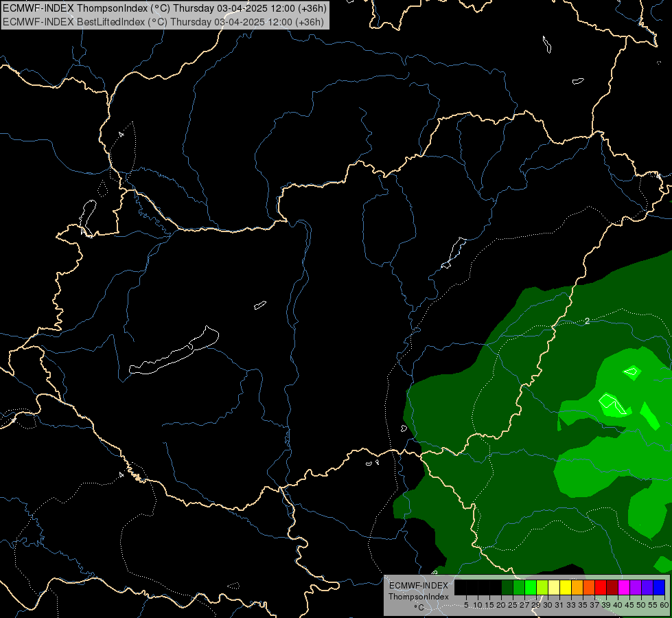Click the orange-red 35–37 legend swatch
The height and width of the screenshot is (618, 672).
click(589, 587)
